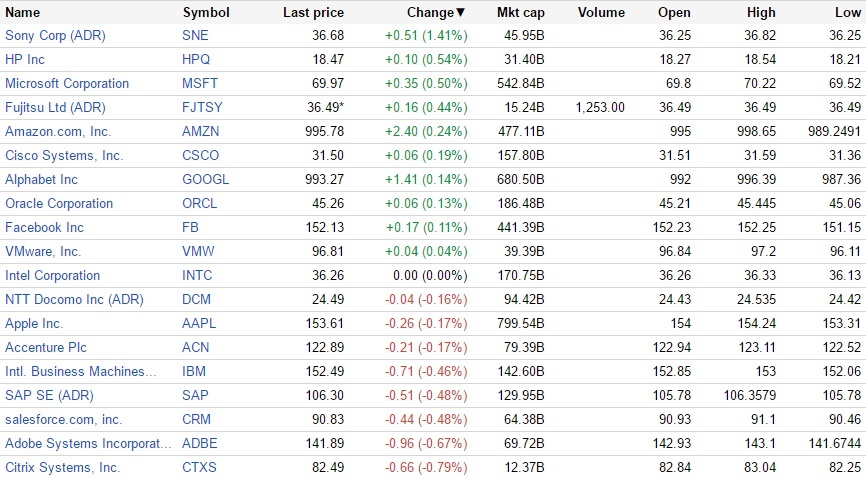This screenshot has height=479, width=866.
Task: Click the ADBE ticker symbol
Action: click(200, 444)
